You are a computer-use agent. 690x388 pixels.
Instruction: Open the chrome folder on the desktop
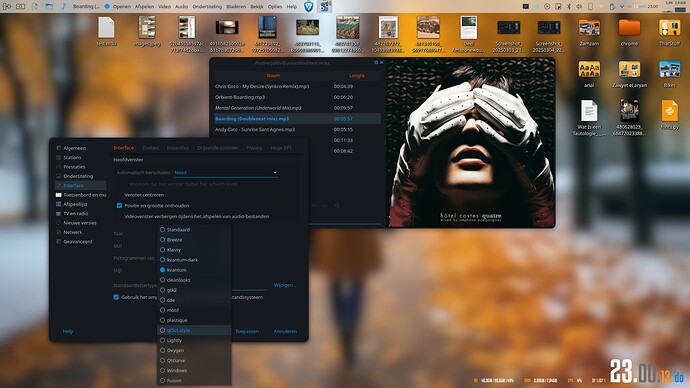629,32
